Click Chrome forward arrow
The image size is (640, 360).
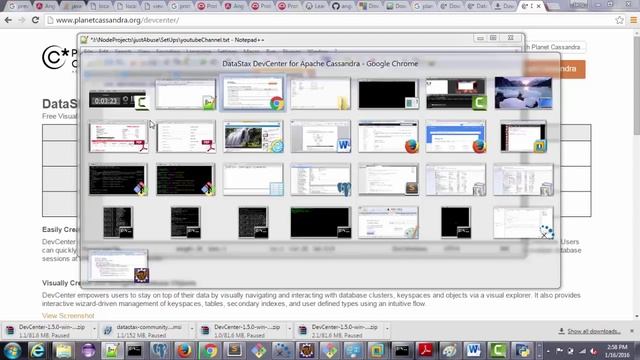22,20
